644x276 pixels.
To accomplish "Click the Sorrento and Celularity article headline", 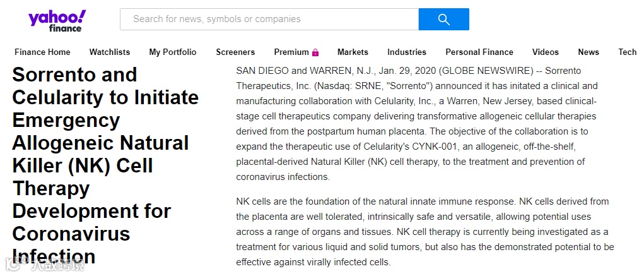I will (x=105, y=165).
